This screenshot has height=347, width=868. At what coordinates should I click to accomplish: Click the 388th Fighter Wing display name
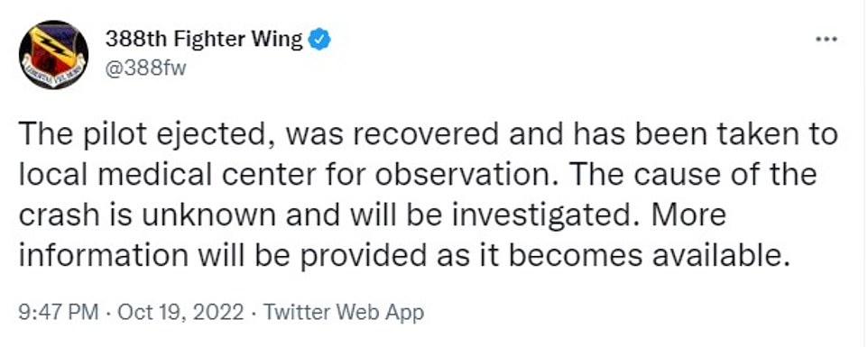click(204, 41)
